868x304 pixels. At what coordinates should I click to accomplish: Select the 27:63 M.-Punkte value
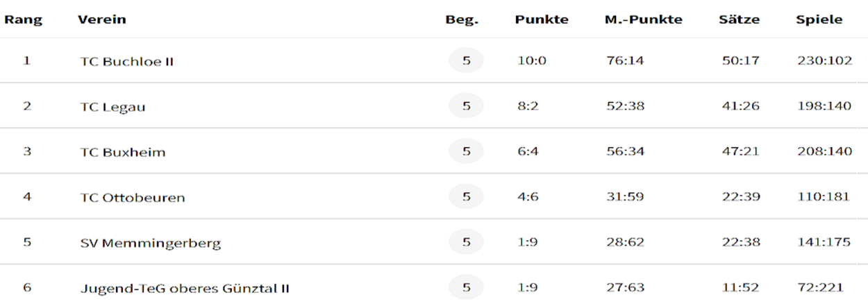(625, 287)
